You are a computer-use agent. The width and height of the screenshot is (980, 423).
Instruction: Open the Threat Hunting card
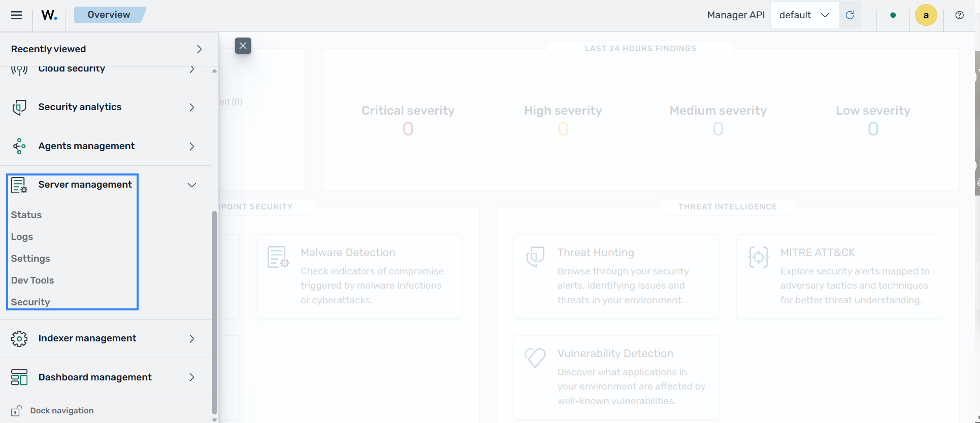(x=616, y=276)
